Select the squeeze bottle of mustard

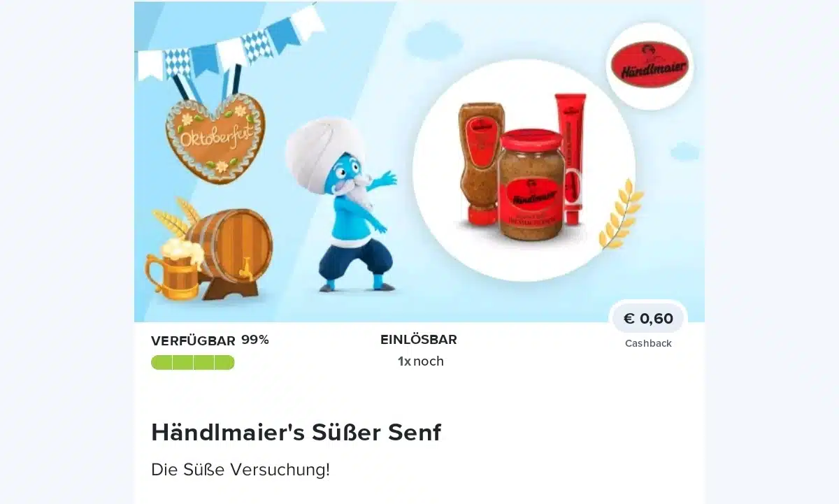[x=480, y=164]
